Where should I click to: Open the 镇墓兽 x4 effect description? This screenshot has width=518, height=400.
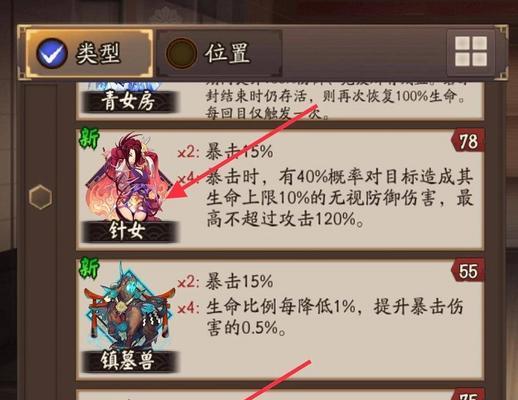pyautogui.click(x=321, y=317)
